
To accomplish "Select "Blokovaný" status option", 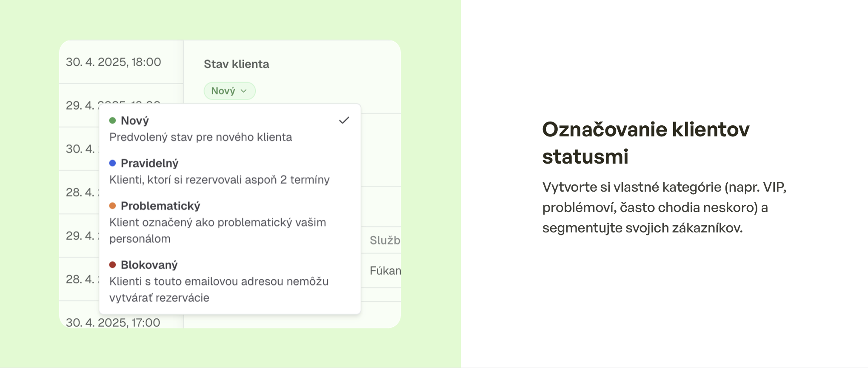I will click(x=149, y=264).
